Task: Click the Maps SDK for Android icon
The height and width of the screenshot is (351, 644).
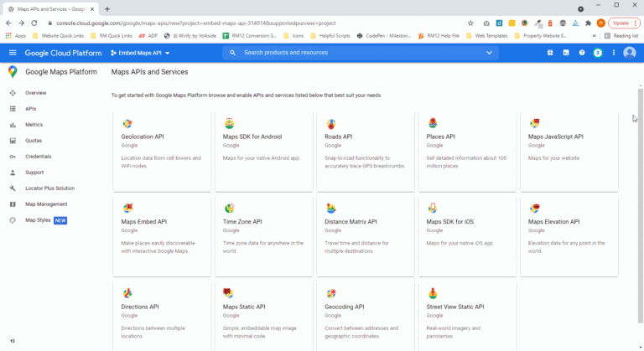Action: [229, 123]
